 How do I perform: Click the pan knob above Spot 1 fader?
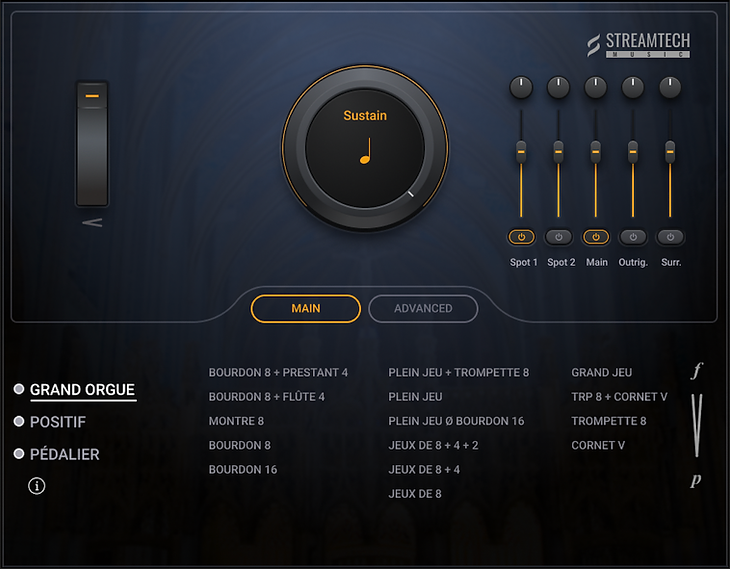[x=521, y=87]
